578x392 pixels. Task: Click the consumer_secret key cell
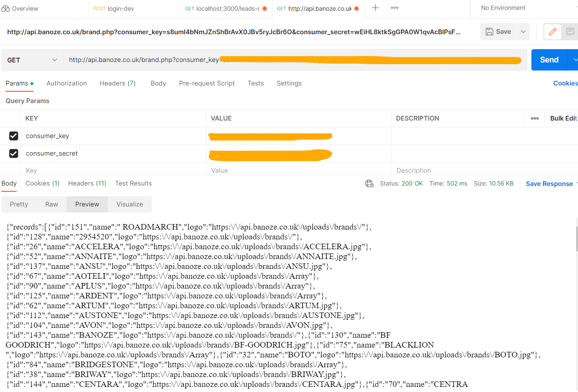coord(113,153)
